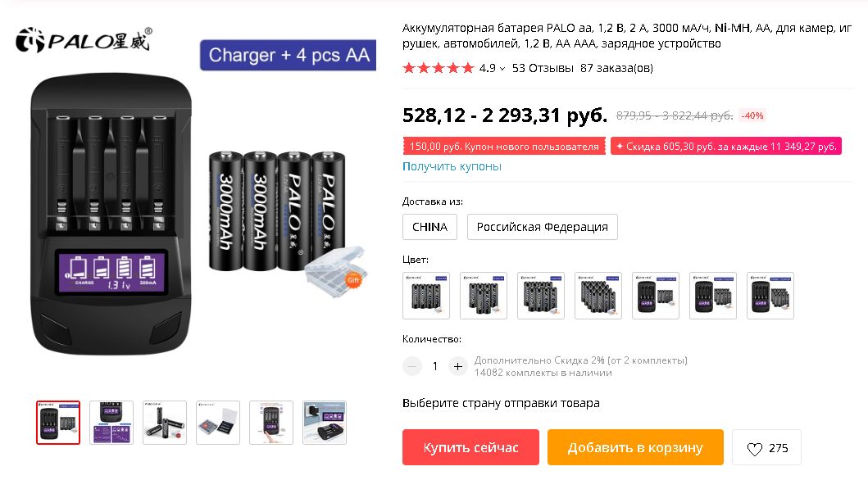Viewport: 868px width, 480px height.
Task: Click the new user coupon 150,00 руб. badge
Action: coord(504,147)
